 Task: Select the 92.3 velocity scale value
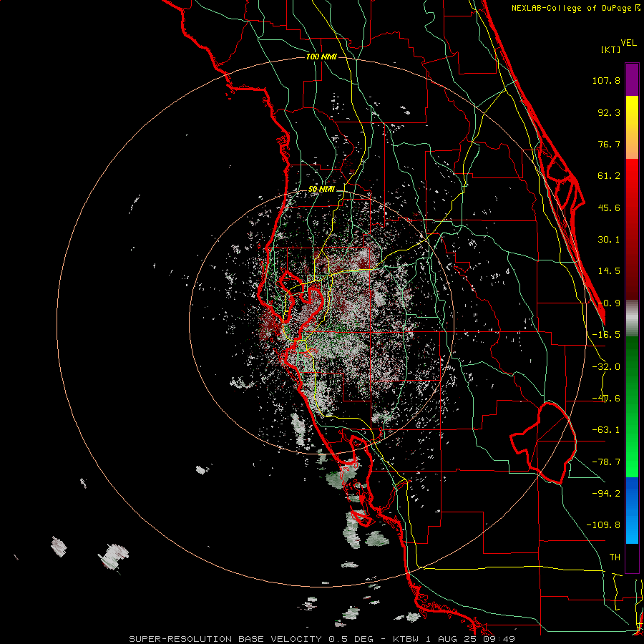(x=609, y=112)
